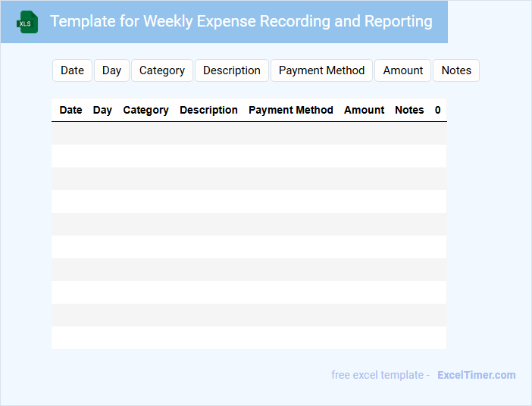Screen dimensions: 532x406
Task: Select the Date tag button
Action: [72, 70]
